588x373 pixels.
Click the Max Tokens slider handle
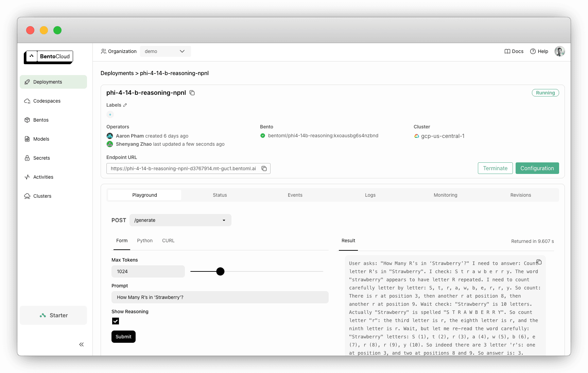coord(220,271)
